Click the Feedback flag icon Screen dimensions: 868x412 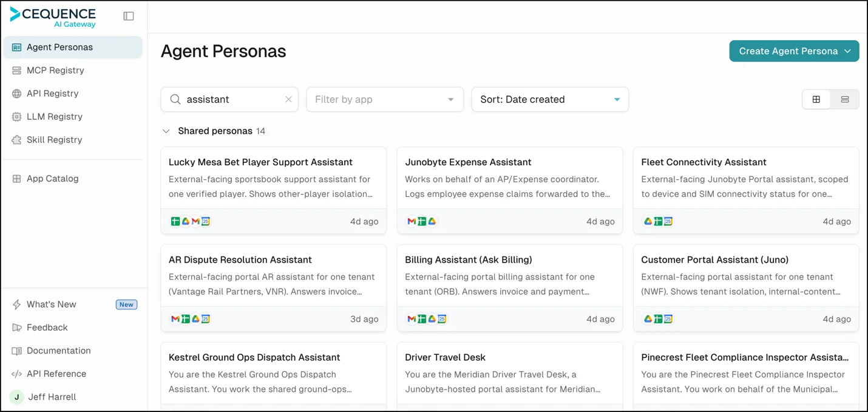[x=16, y=328]
